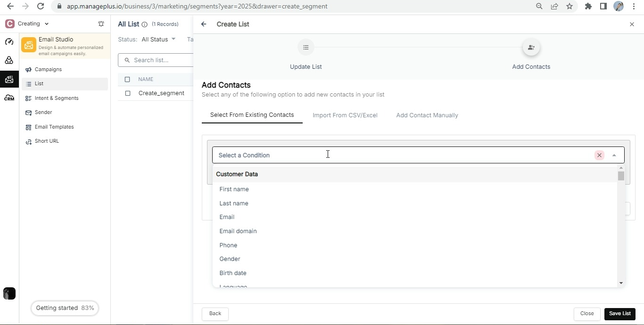Open Sender in sidebar
Viewport: 644px width, 325px height.
[43, 112]
